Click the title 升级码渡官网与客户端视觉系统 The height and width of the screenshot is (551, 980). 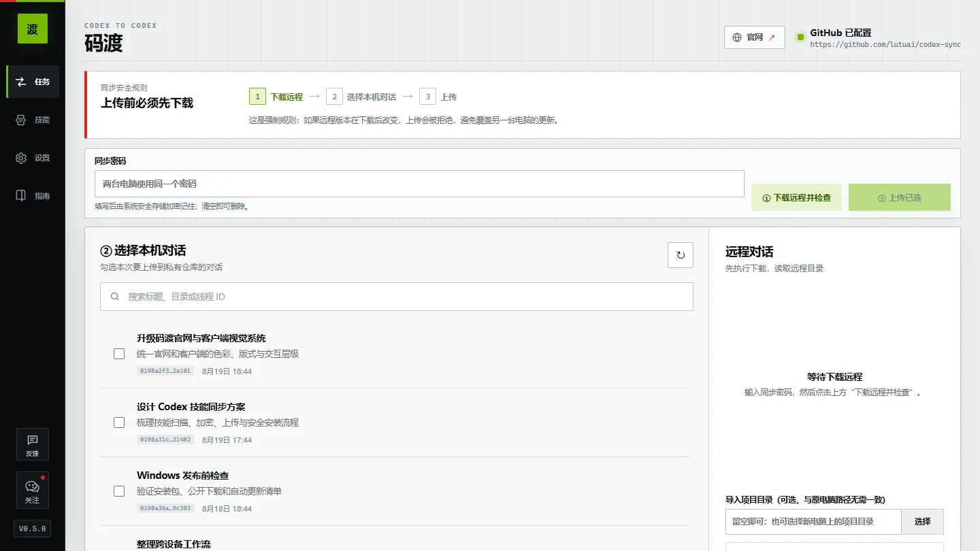pos(201,338)
